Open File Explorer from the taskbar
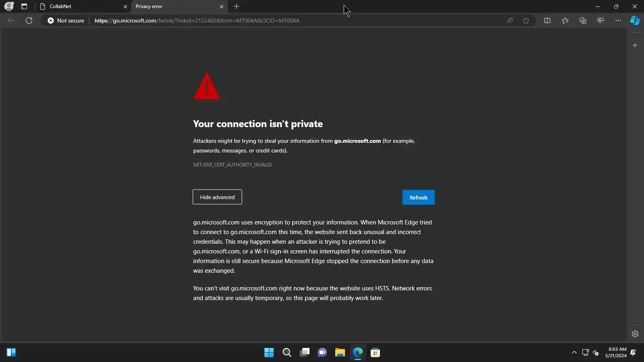 point(340,353)
